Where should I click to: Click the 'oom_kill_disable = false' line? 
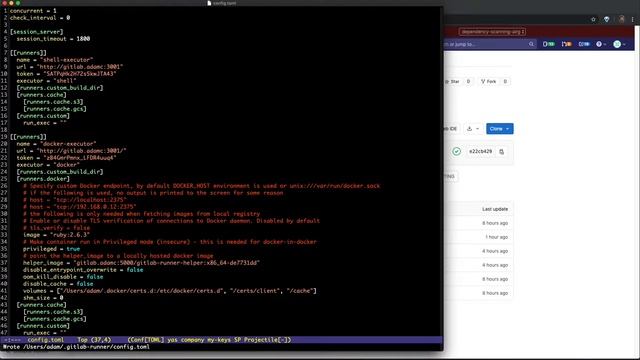coord(63,277)
